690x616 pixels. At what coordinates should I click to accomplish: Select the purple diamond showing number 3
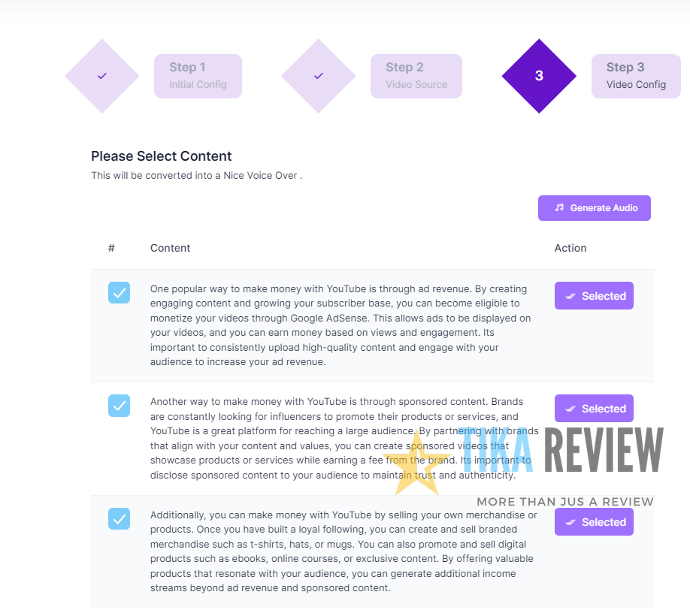[x=538, y=76]
